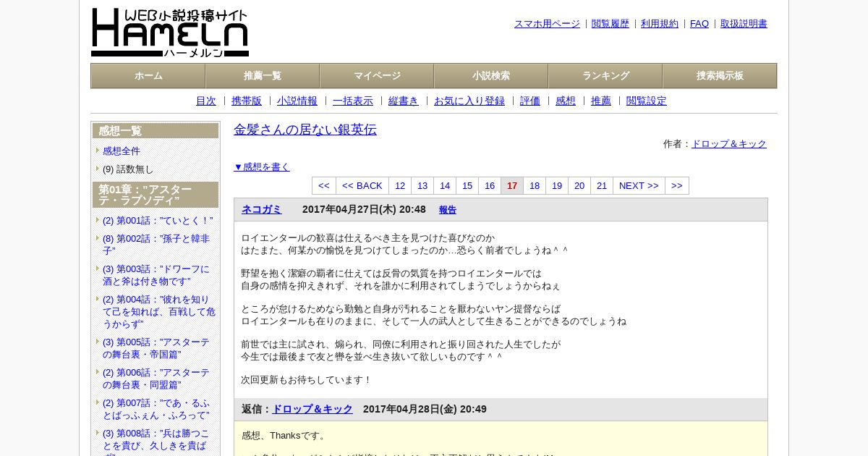Open 閲覧設定 in the sub-menu
Screen dimensions: 868x456
point(647,101)
